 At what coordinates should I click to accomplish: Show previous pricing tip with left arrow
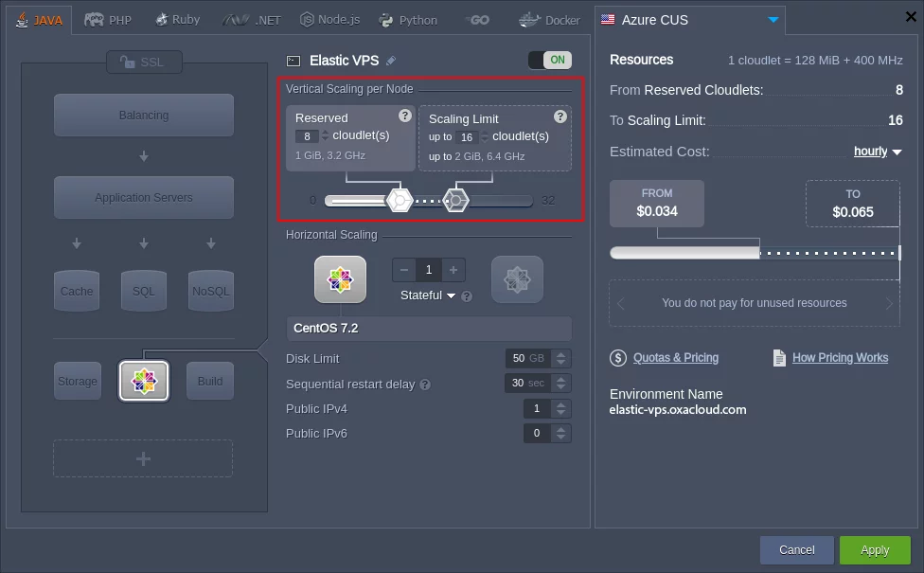tap(620, 304)
